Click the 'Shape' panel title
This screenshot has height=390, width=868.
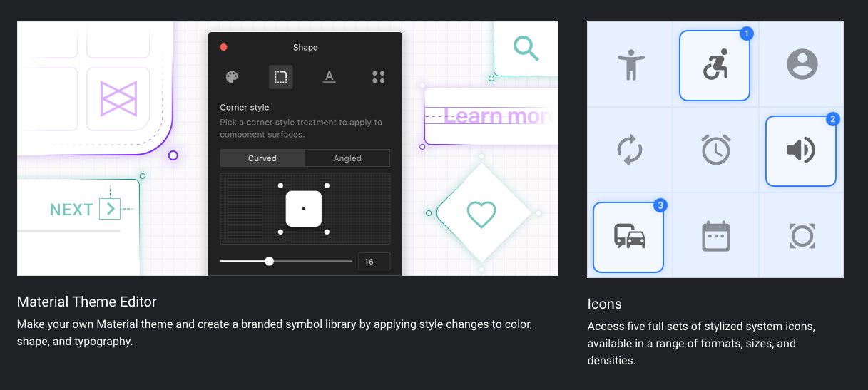coord(305,48)
